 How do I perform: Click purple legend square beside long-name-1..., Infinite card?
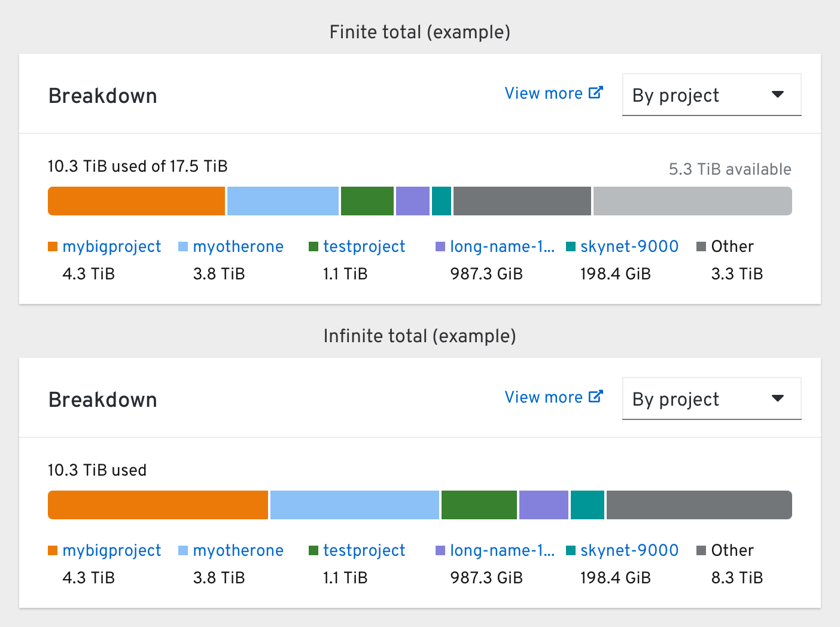click(x=440, y=550)
